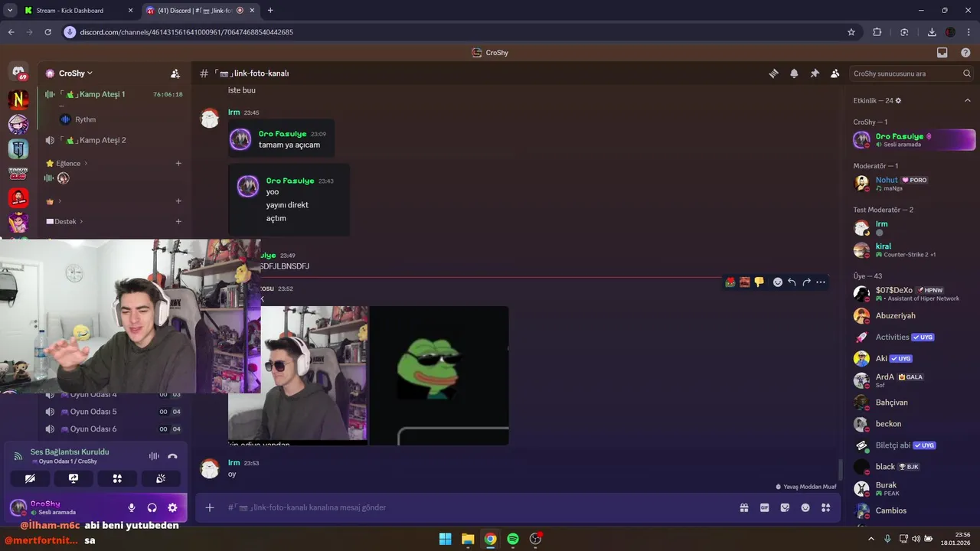
Task: Open sticker picker in message bar
Action: click(785, 507)
